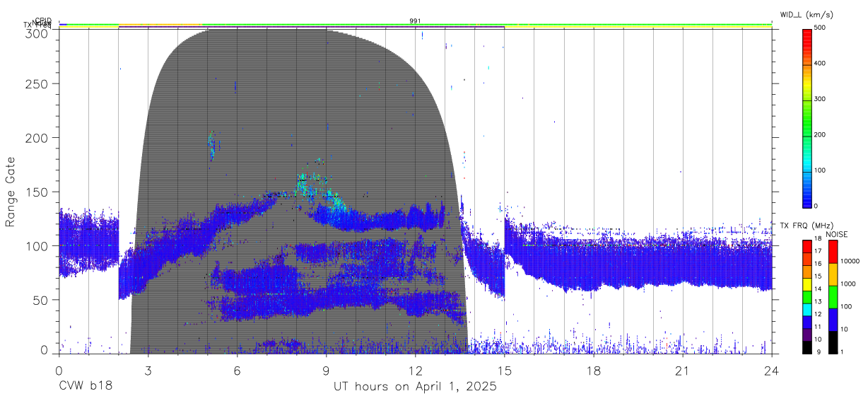Click the red top of WID colorbar
The height and width of the screenshot is (401, 868).
pos(807,37)
